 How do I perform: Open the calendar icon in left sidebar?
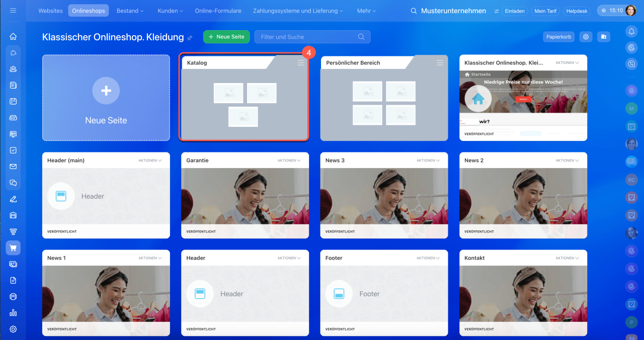(x=13, y=101)
